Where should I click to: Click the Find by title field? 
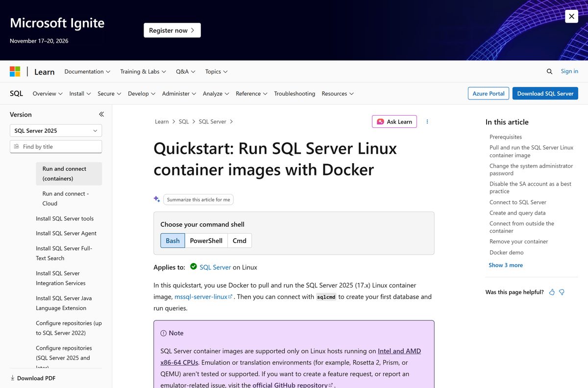coord(56,146)
